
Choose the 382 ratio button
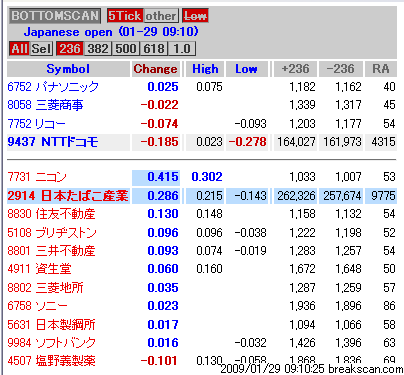pyautogui.click(x=98, y=49)
